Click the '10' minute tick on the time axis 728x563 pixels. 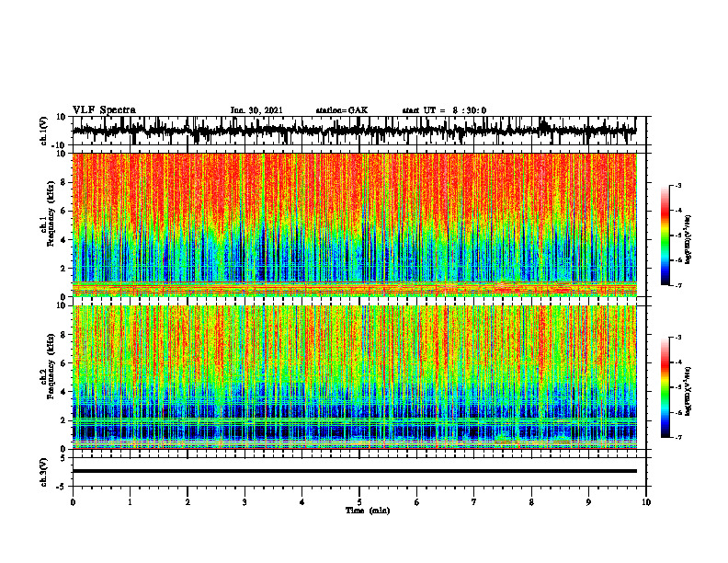point(646,502)
